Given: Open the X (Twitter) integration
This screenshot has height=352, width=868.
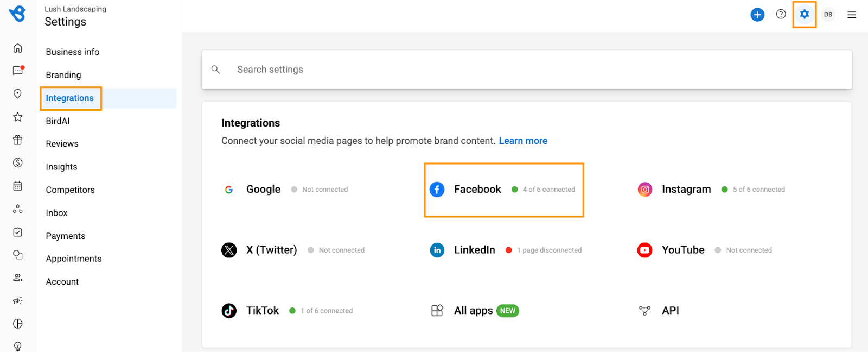Looking at the screenshot, I should pos(293,250).
